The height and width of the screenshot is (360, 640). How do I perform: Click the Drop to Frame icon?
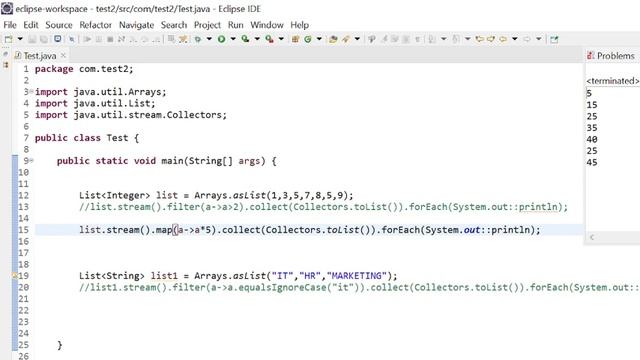(171, 39)
